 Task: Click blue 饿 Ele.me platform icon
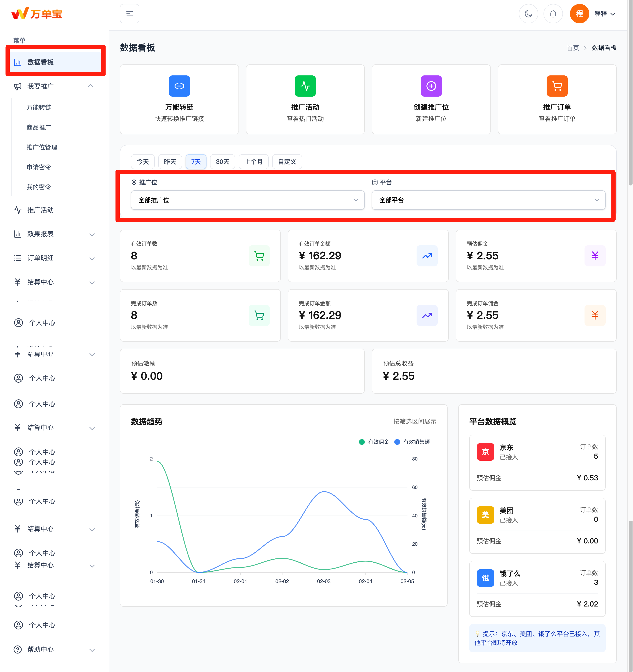point(485,578)
